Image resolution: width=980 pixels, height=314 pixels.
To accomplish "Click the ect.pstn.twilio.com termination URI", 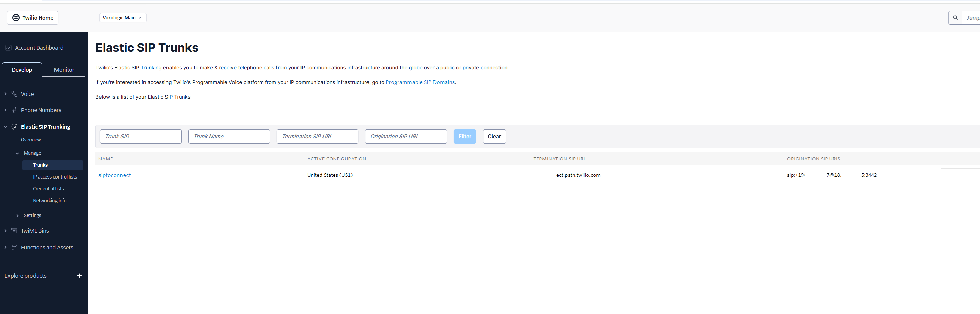I will 578,175.
